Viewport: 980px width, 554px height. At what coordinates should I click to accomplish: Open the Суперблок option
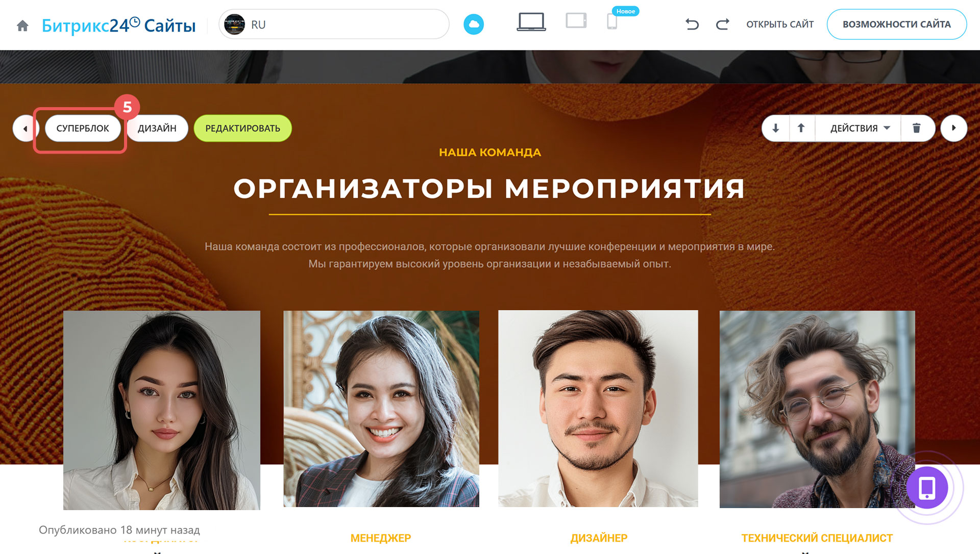pos(83,128)
